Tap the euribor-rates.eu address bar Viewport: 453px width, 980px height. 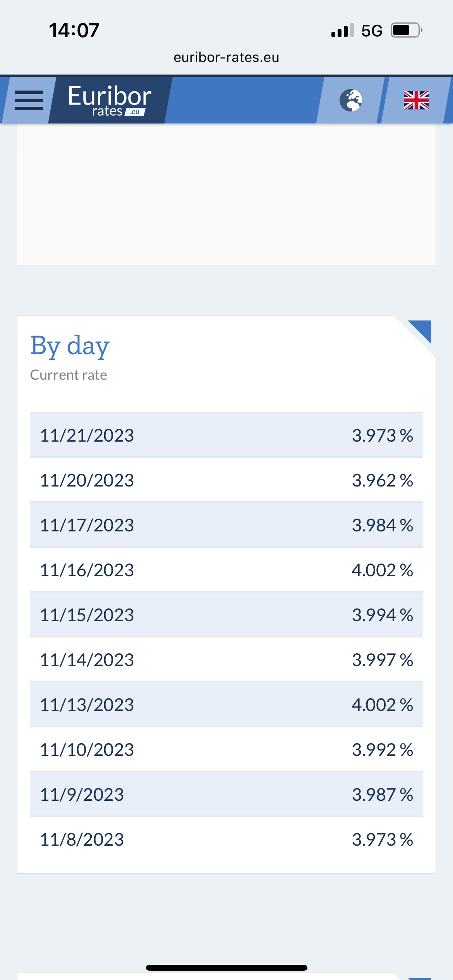point(226,57)
